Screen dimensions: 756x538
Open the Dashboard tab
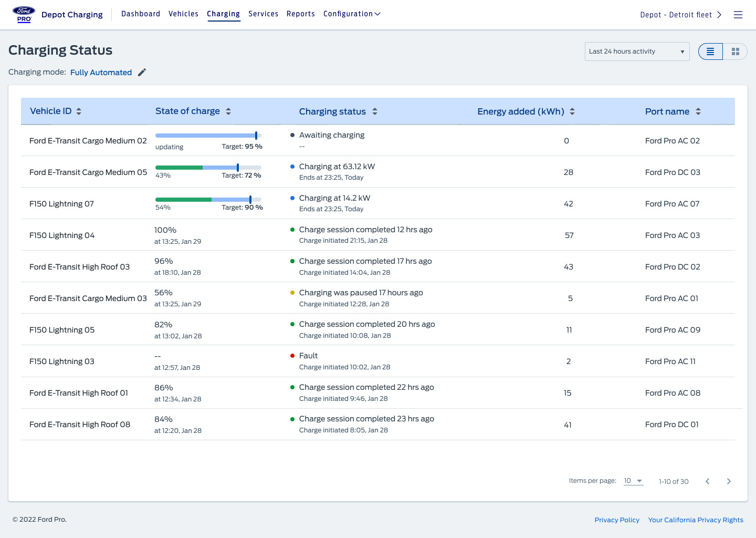click(x=141, y=14)
